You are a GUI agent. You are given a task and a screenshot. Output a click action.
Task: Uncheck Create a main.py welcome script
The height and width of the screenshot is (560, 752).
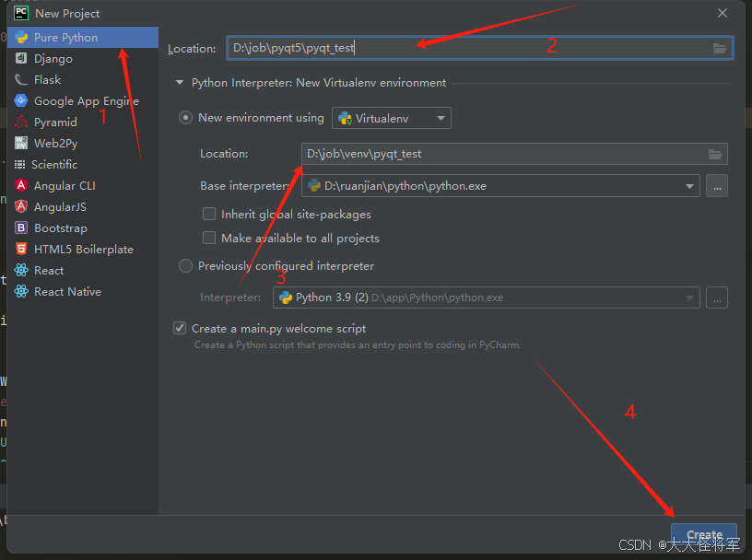(x=180, y=328)
